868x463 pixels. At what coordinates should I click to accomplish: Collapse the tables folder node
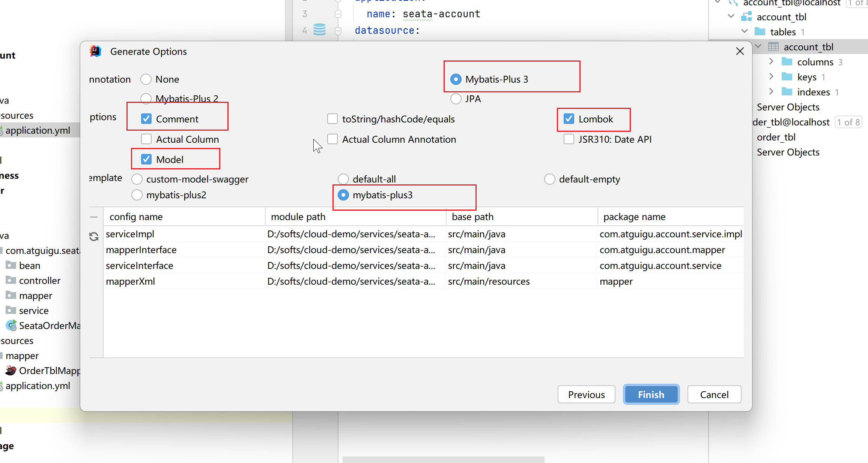point(745,31)
